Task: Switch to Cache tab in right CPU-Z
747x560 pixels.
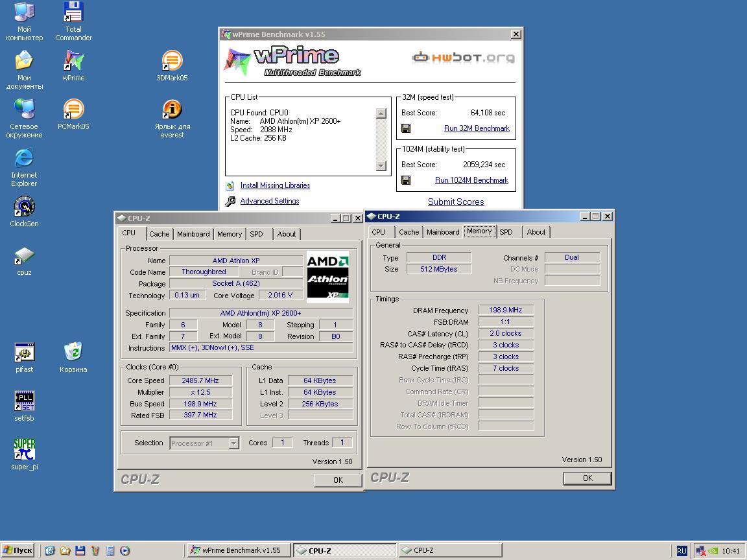Action: 409,233
